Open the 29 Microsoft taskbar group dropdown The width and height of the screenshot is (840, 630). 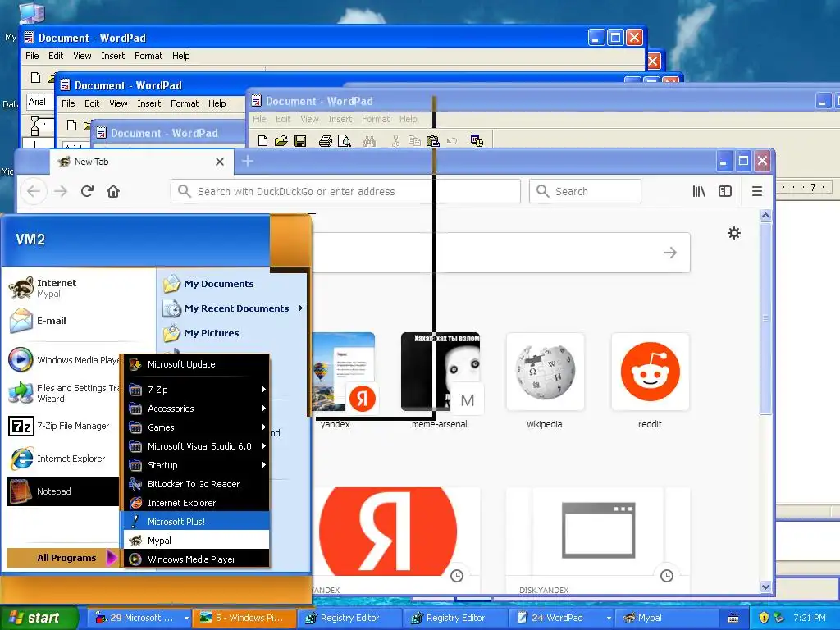(186, 618)
